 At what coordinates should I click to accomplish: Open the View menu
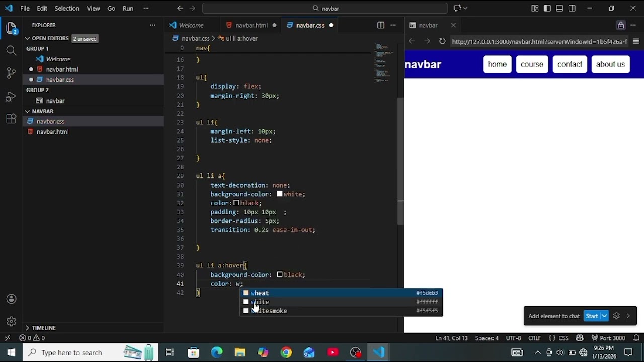click(x=93, y=8)
